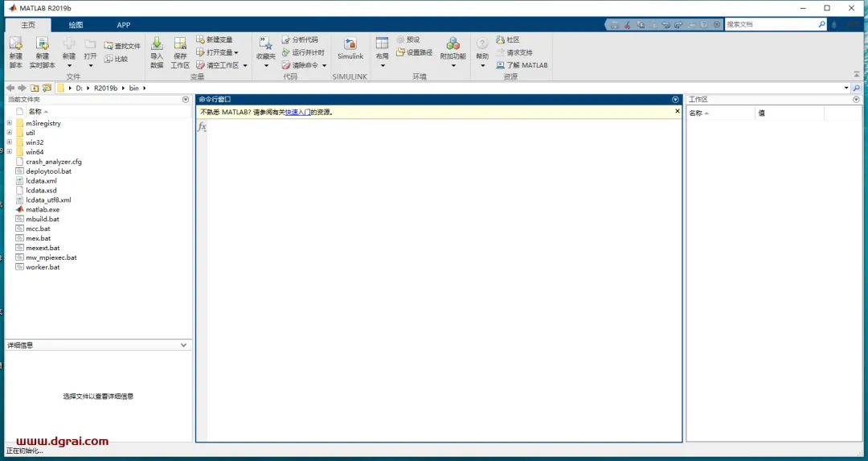Open the 新建 (New) plus dropdown button
This screenshot has width=868, height=461.
tap(68, 52)
